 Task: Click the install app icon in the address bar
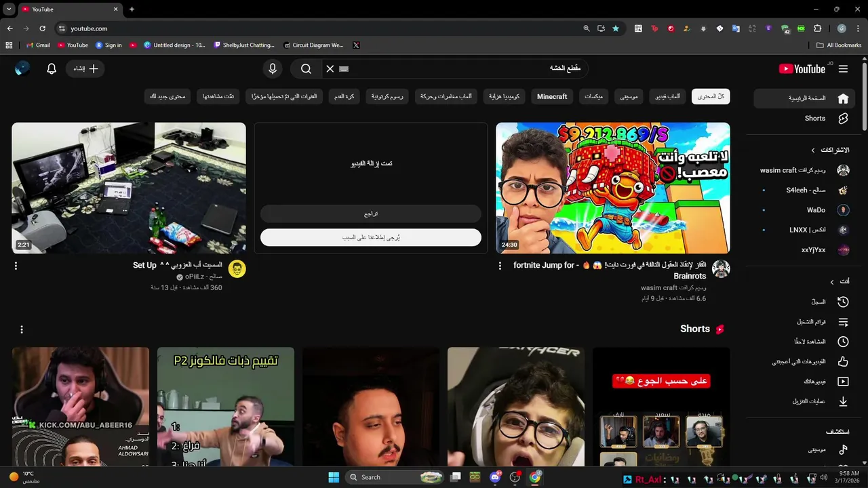[x=601, y=28]
